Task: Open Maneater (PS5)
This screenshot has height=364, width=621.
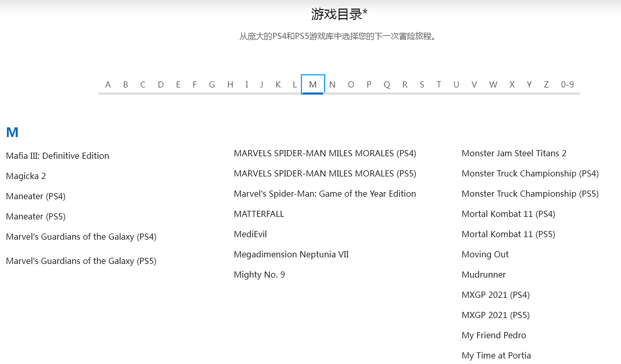Action: click(35, 216)
